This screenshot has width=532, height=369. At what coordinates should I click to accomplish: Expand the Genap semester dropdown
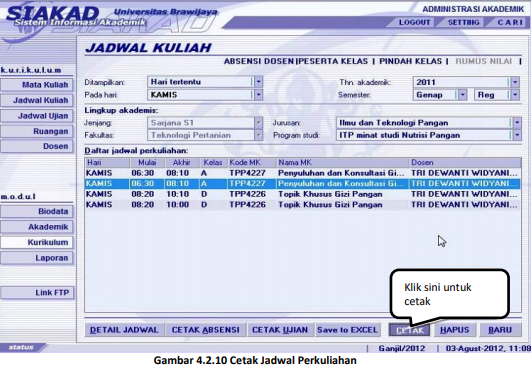pyautogui.click(x=463, y=95)
